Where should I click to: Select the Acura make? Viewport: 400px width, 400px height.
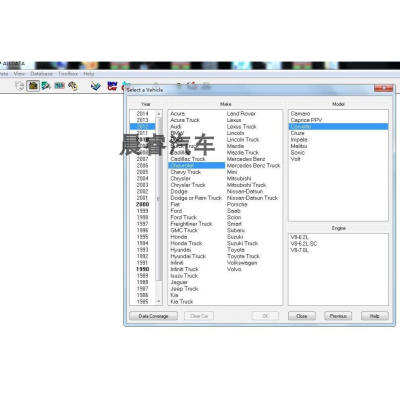pos(178,114)
